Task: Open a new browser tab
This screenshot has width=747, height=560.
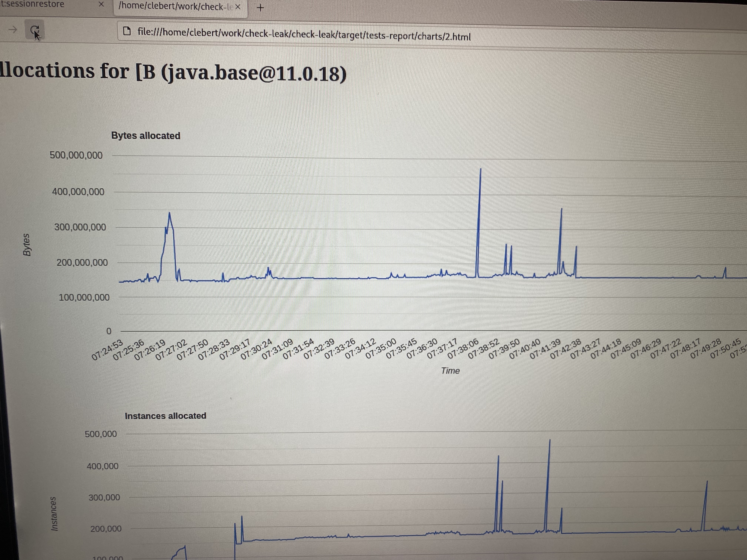Action: pyautogui.click(x=260, y=7)
